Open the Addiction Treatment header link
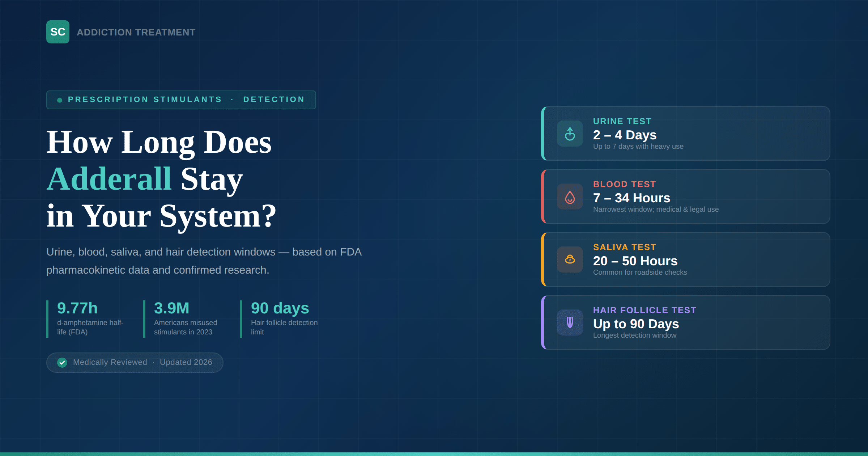 point(136,32)
